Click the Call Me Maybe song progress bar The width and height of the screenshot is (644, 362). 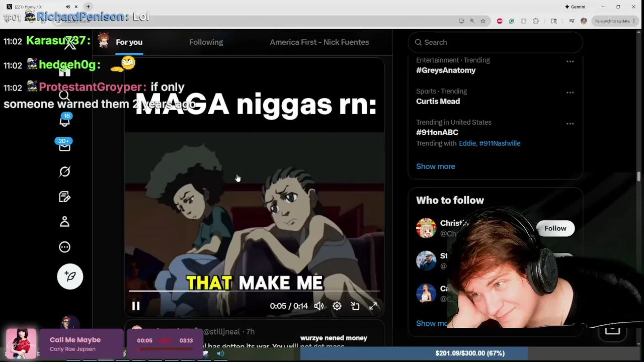(165, 349)
